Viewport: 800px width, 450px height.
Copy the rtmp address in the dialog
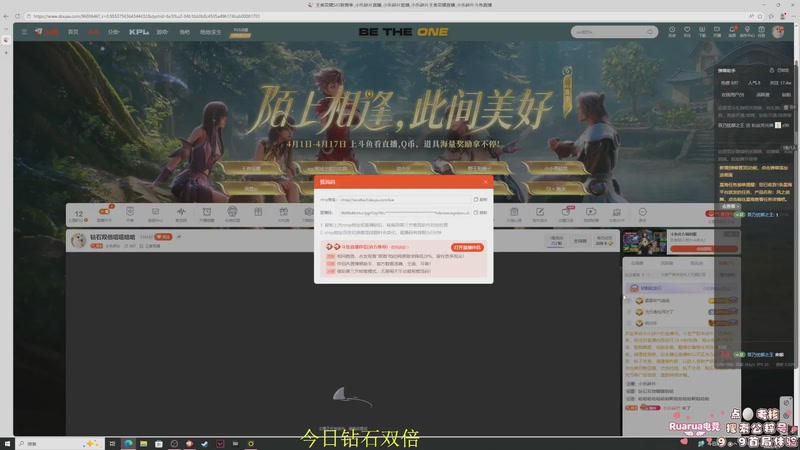point(480,199)
